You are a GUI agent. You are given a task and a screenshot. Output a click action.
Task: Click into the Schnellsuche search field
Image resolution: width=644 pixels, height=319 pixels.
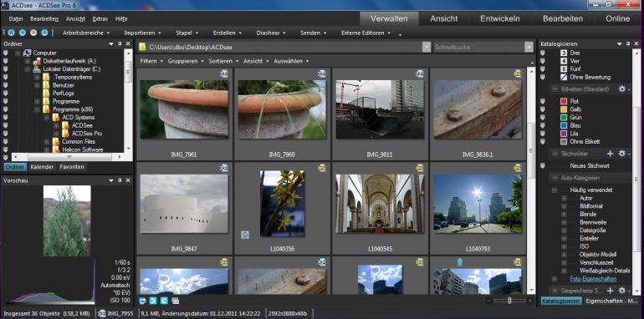pos(479,47)
